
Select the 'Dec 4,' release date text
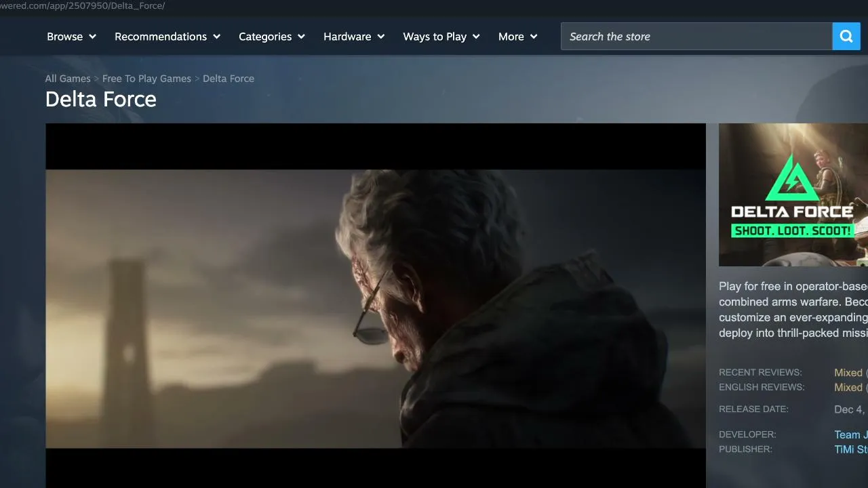(850, 409)
